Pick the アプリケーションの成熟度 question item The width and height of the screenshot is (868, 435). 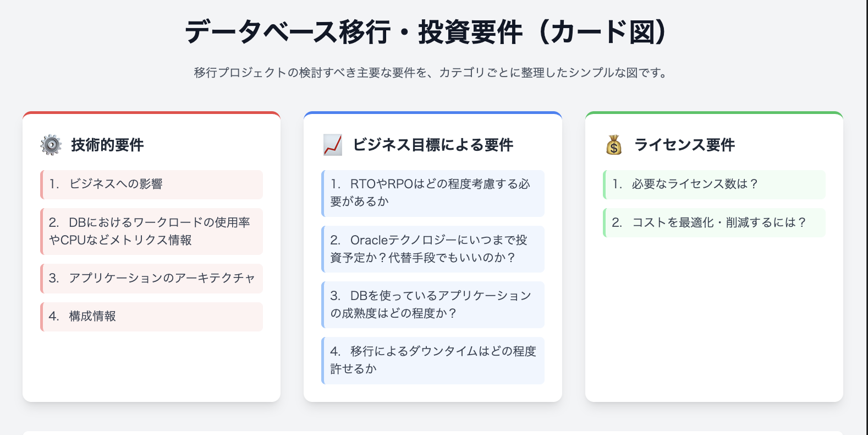click(x=433, y=304)
